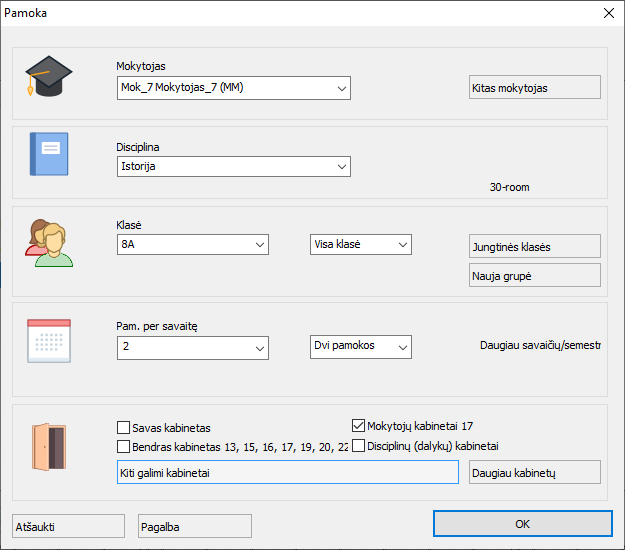
Task: Click the open door classroom icon
Action: point(49,447)
